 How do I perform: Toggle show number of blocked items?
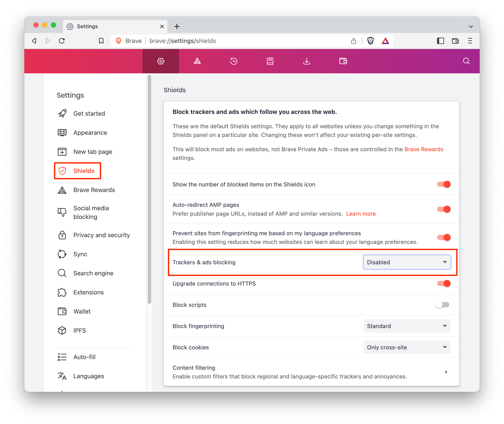[x=444, y=184]
